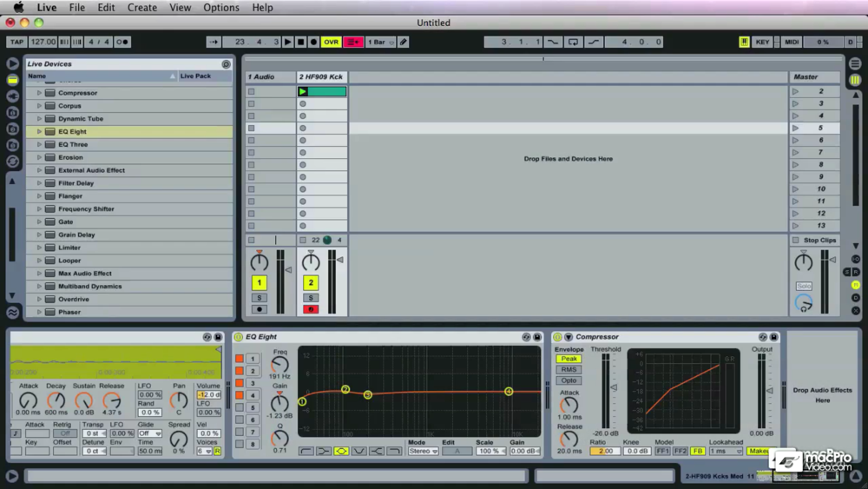Image resolution: width=868 pixels, height=489 pixels.
Task: Disarm the record-armed track 2 button
Action: coord(311,309)
